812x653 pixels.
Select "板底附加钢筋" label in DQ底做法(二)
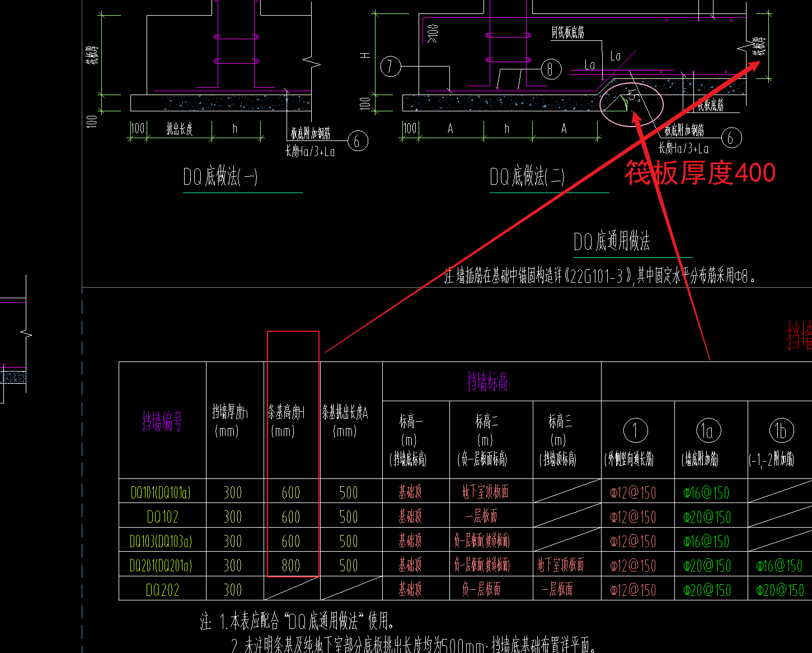click(684, 131)
